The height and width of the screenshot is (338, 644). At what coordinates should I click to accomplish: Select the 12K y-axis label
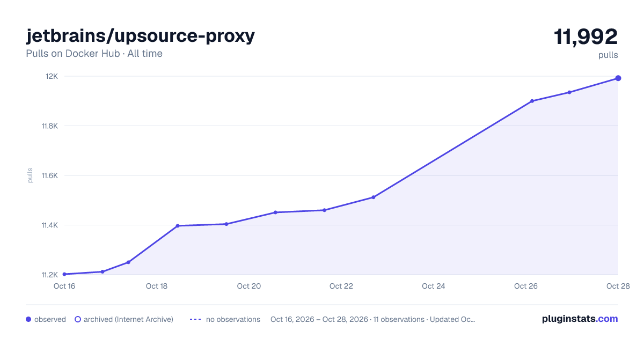click(52, 76)
